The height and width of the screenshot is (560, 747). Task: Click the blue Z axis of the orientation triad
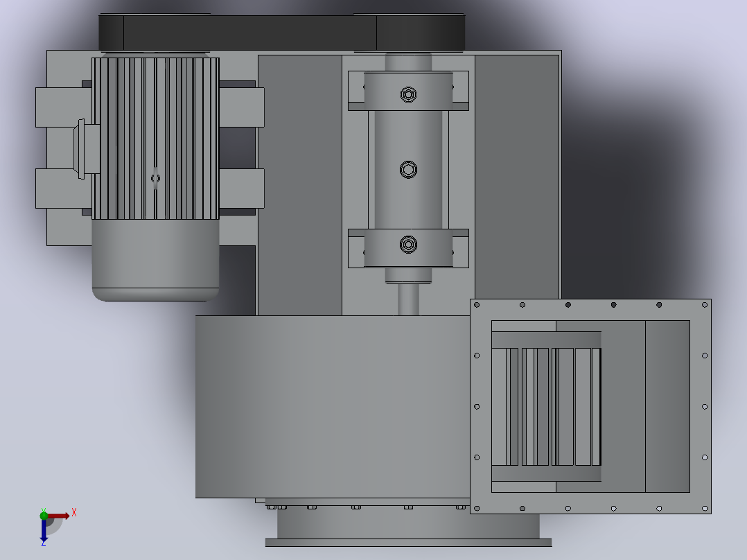point(44,530)
